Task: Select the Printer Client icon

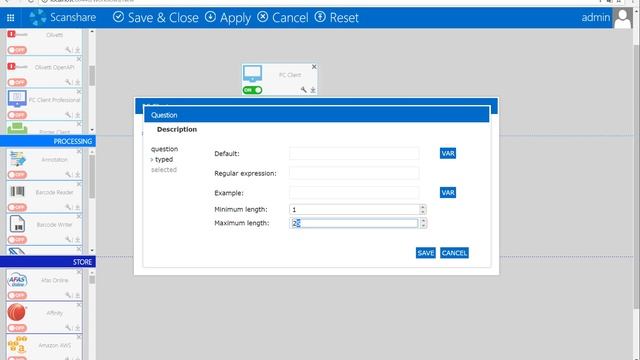Action: click(17, 128)
